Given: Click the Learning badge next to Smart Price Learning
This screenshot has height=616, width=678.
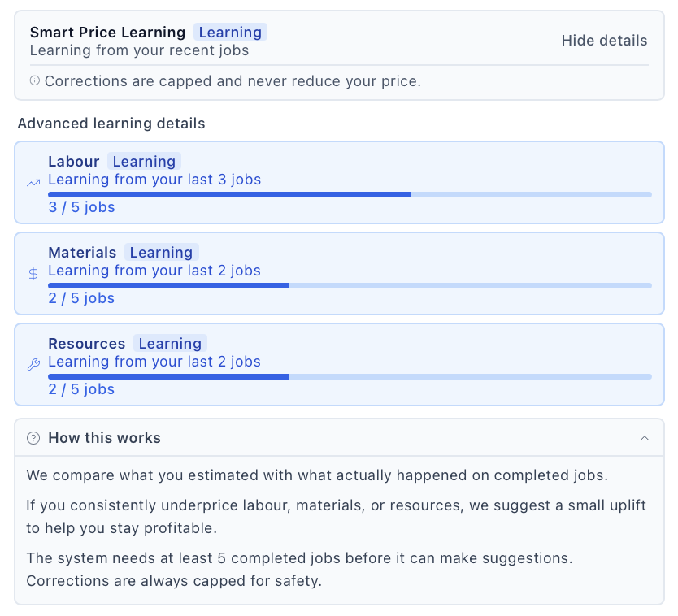Looking at the screenshot, I should [230, 32].
